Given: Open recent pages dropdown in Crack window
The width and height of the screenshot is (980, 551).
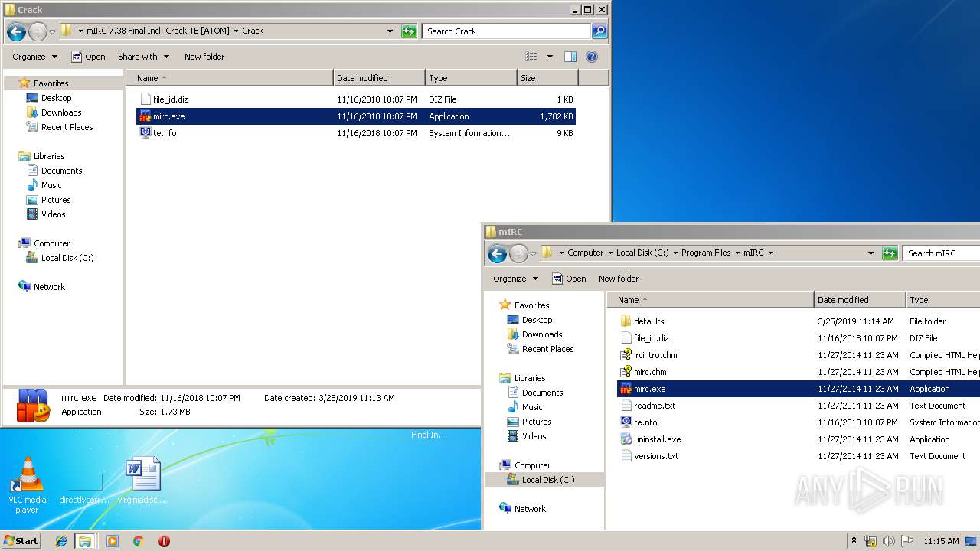Looking at the screenshot, I should (52, 31).
